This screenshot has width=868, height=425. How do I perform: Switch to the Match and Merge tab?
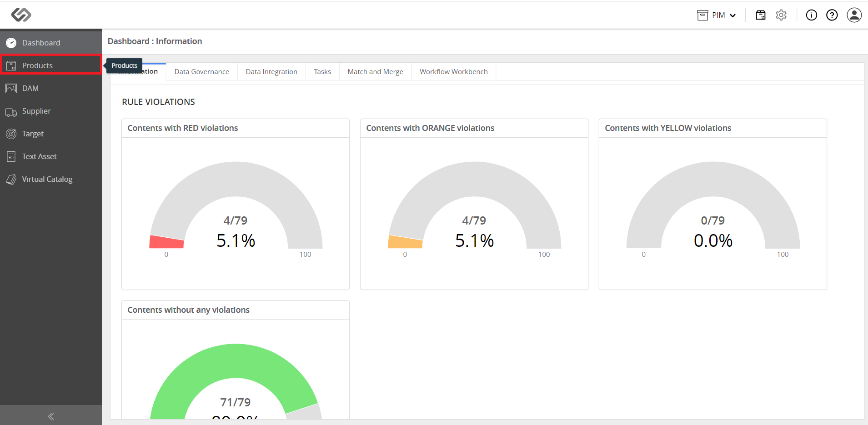pos(376,72)
